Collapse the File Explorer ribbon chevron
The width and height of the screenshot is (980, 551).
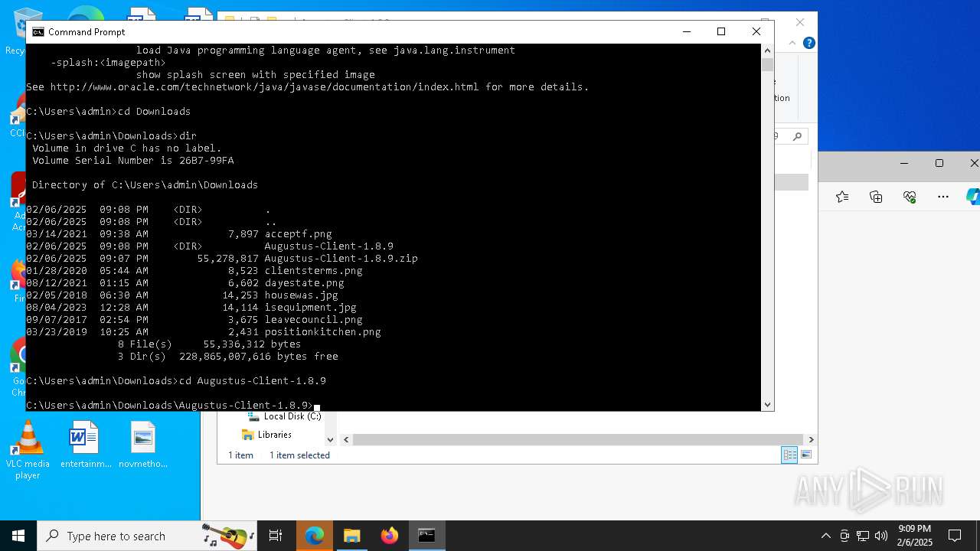tap(791, 43)
